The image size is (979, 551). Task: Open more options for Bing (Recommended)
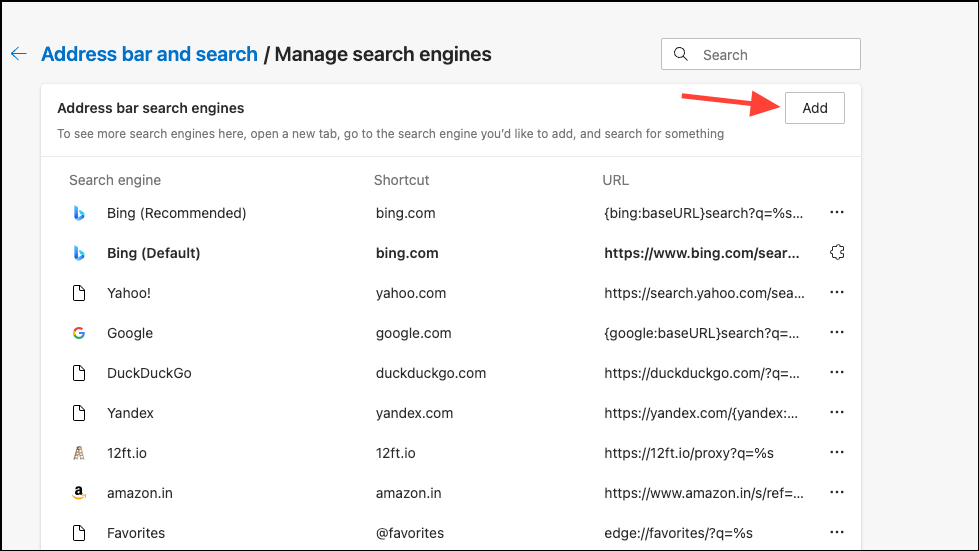[838, 213]
